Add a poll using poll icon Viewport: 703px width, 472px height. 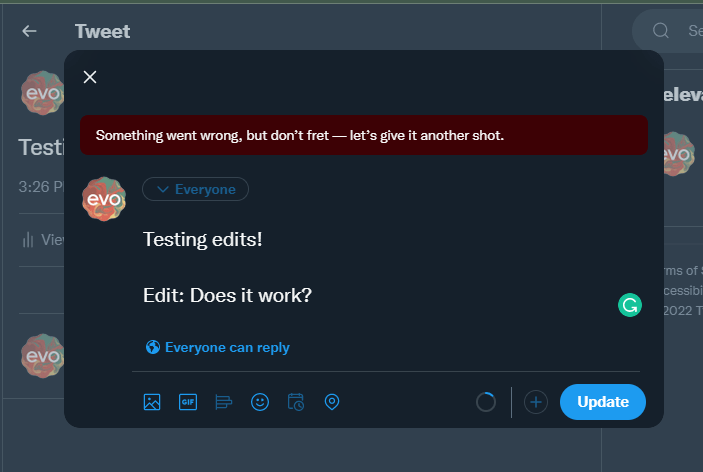point(224,402)
